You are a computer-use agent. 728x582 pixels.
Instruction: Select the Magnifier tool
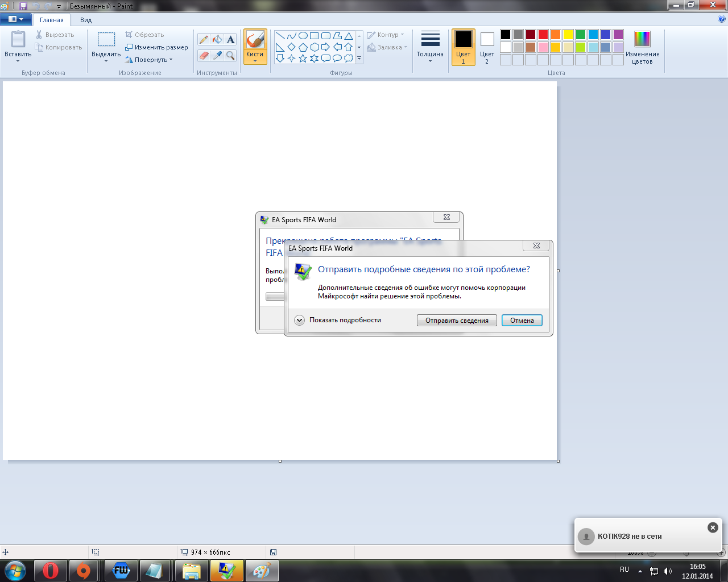coord(230,55)
